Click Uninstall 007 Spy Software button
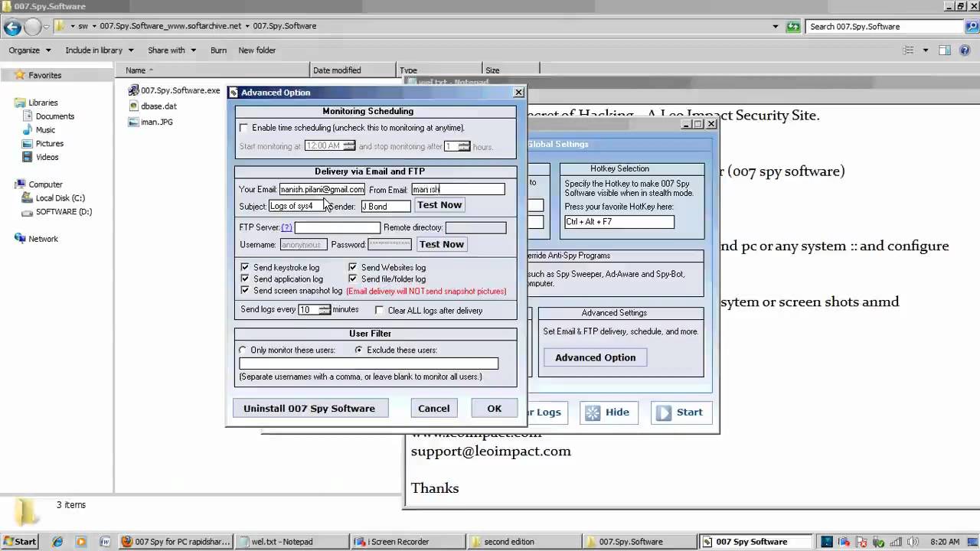This screenshot has width=980, height=551. [x=309, y=409]
